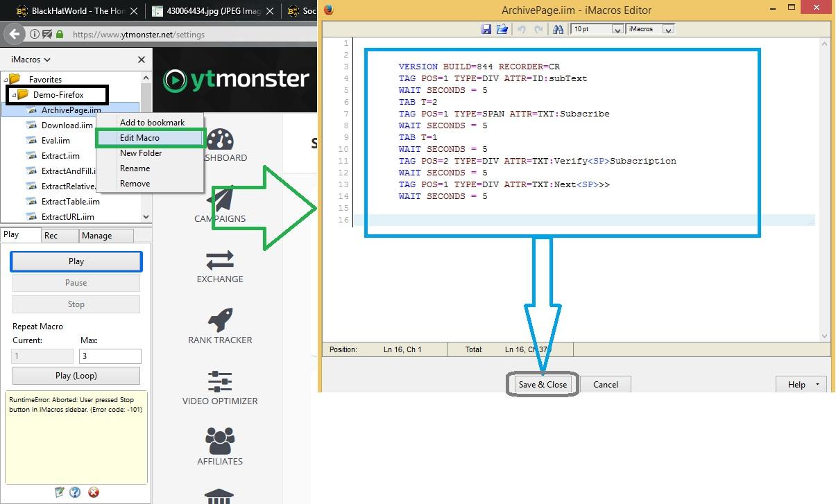
Task: Click the Play (Loop) button
Action: (x=76, y=376)
